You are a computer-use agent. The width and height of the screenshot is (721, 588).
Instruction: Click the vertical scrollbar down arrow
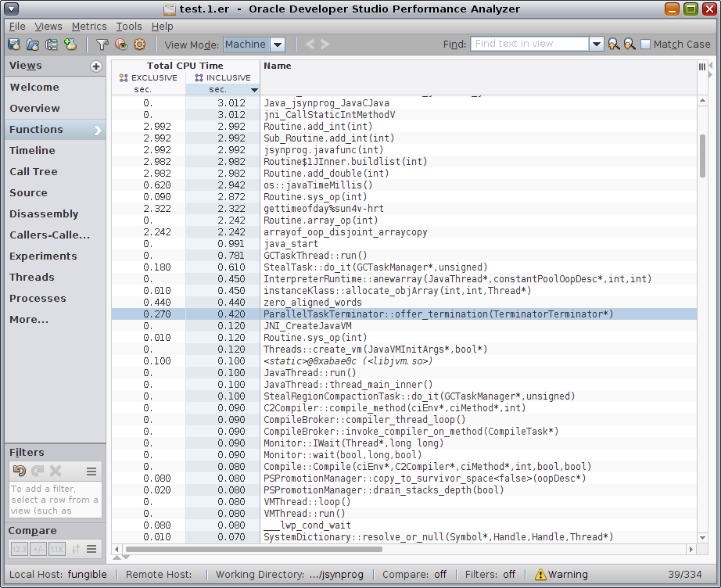(702, 537)
